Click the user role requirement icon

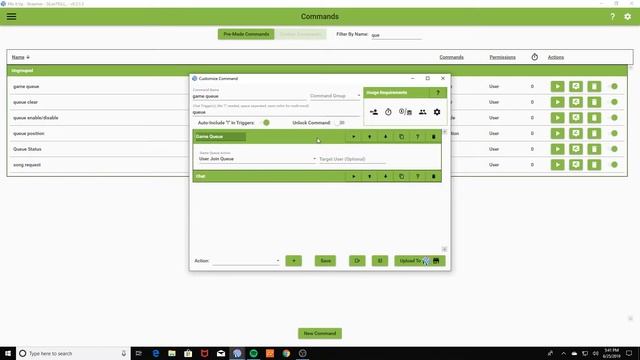click(373, 112)
